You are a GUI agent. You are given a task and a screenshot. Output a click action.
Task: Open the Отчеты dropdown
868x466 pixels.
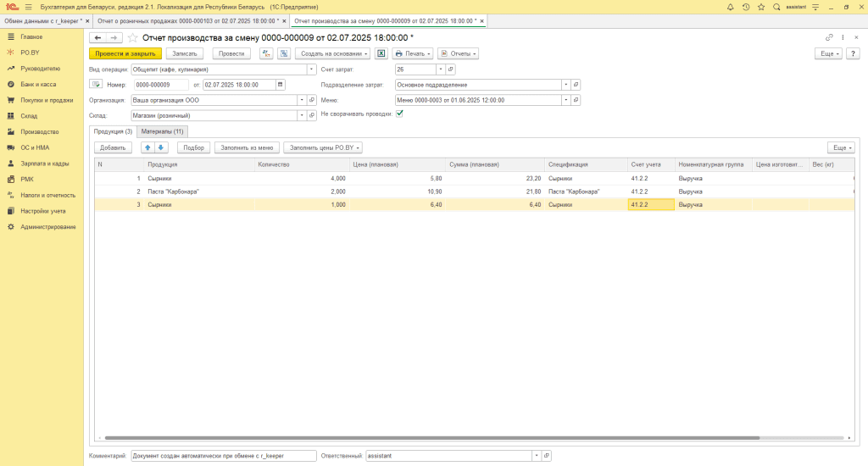click(x=458, y=53)
